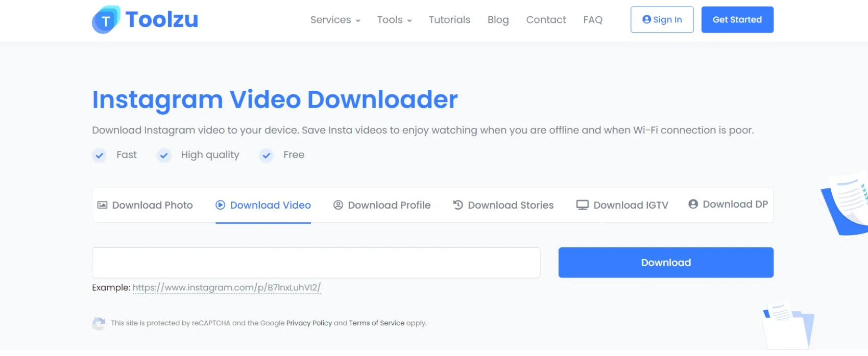The width and height of the screenshot is (868, 356).
Task: Select the Download Video tab
Action: [x=263, y=205]
